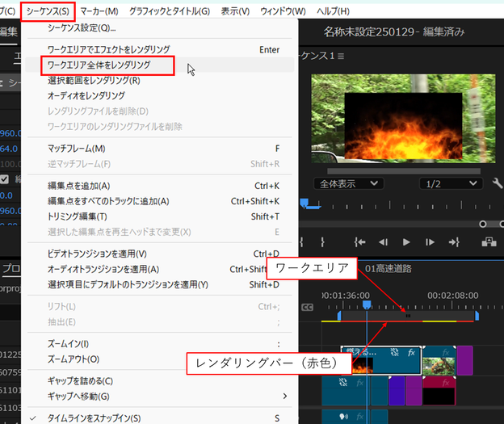Screen dimensions: 504x424
Task: Click the timeline playhead on the ruler
Action: (x=367, y=304)
